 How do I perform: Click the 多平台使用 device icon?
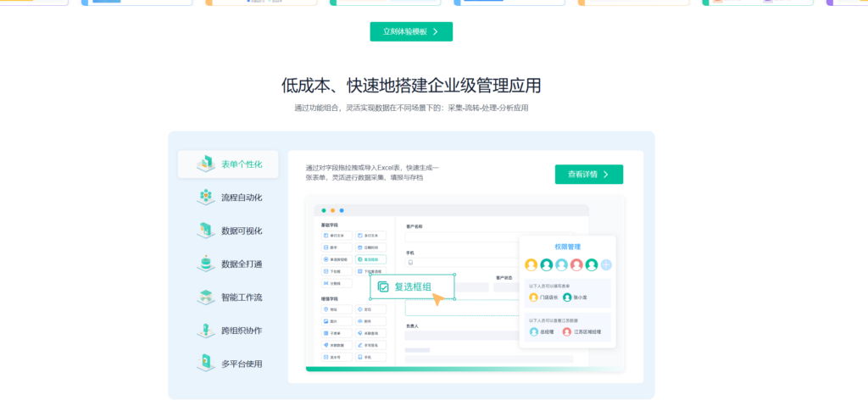click(205, 364)
